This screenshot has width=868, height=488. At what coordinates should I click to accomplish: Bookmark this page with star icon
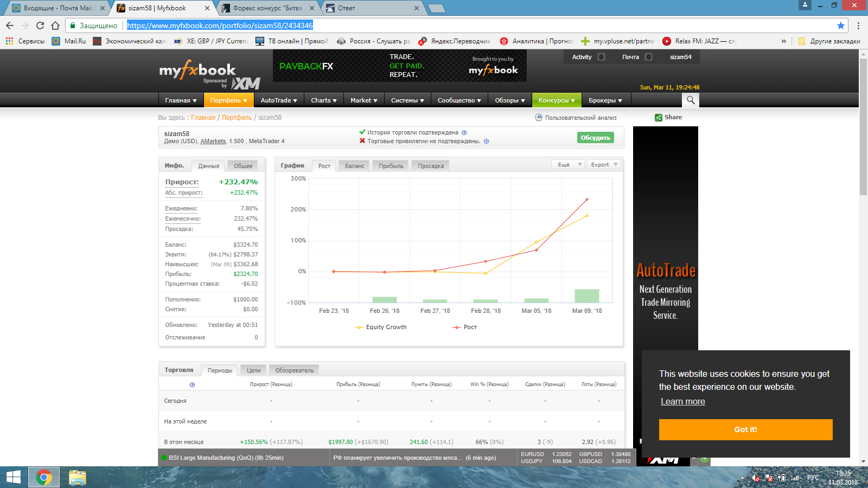[841, 25]
